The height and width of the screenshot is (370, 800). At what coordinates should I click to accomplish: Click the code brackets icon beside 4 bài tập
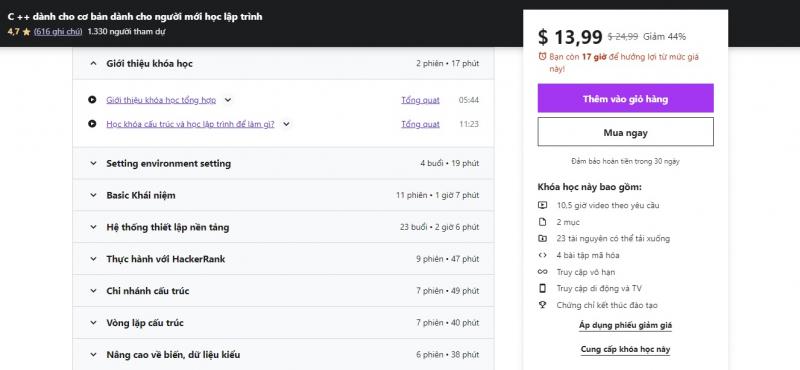(542, 255)
